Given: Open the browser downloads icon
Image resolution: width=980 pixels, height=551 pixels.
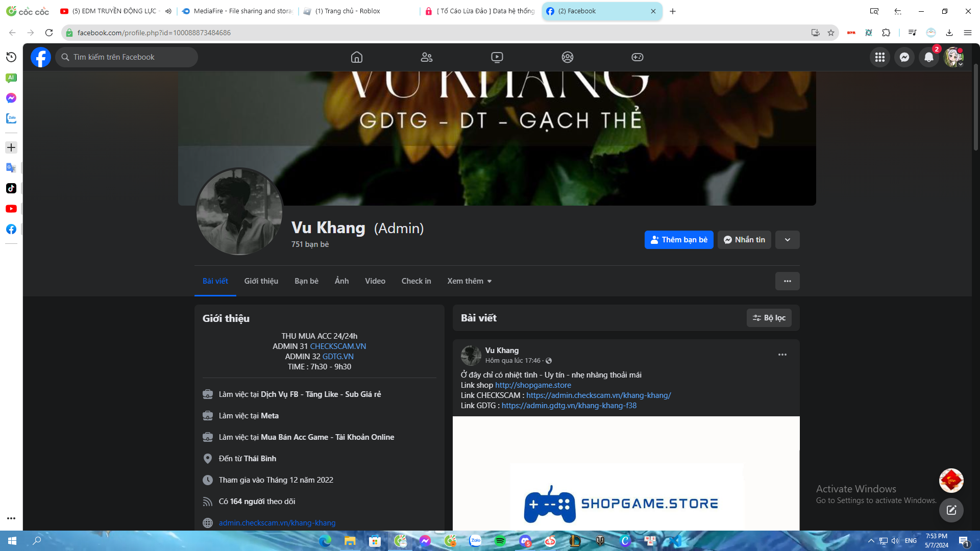Looking at the screenshot, I should (x=949, y=33).
